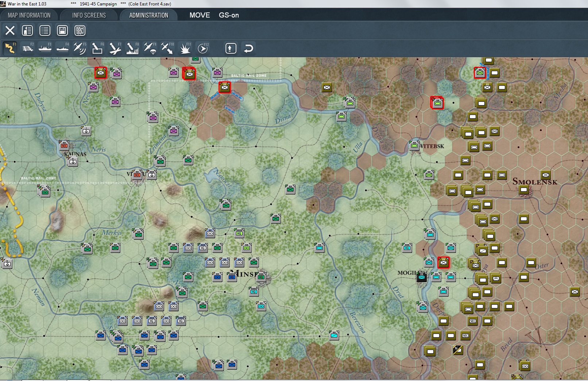Select the Soviet unit under SMOLENSK label

pos(524,190)
